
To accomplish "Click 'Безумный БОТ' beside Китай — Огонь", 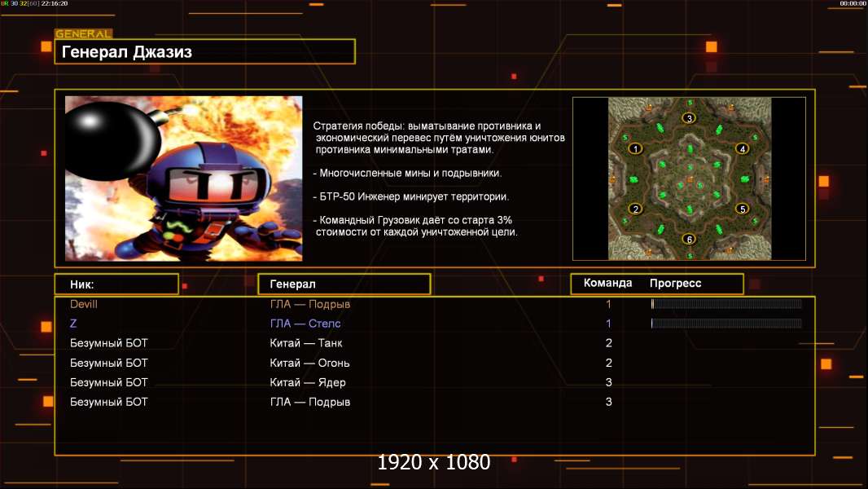I will point(109,363).
